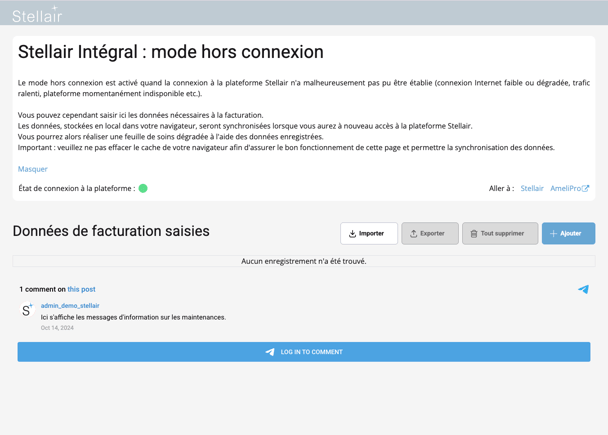Click the external link icon beside AmeliPro
The image size is (608, 435).
[586, 188]
